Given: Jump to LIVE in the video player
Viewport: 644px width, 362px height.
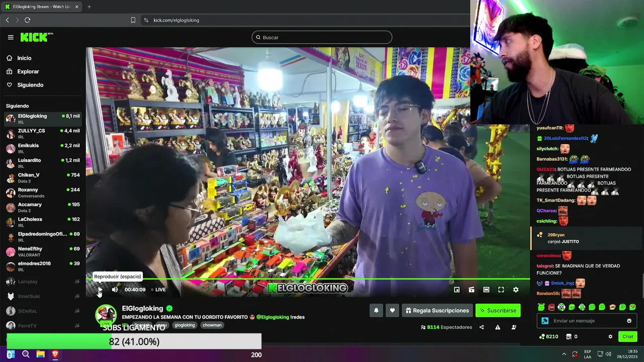Looking at the screenshot, I should click(158, 290).
